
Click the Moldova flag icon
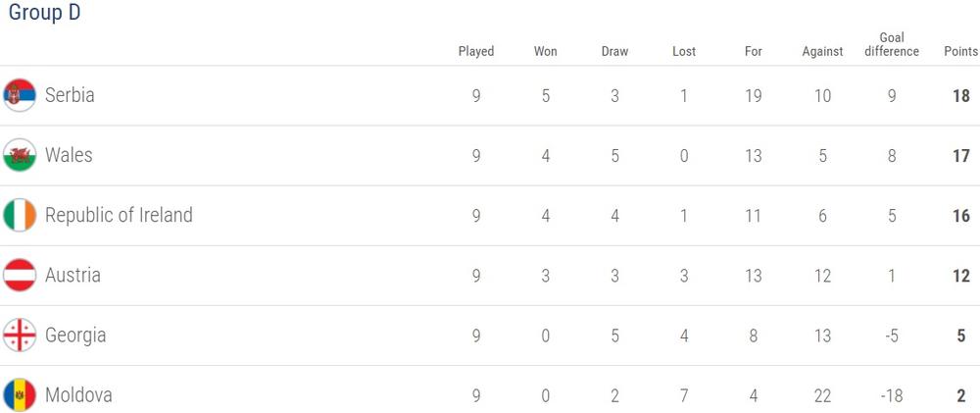20,395
